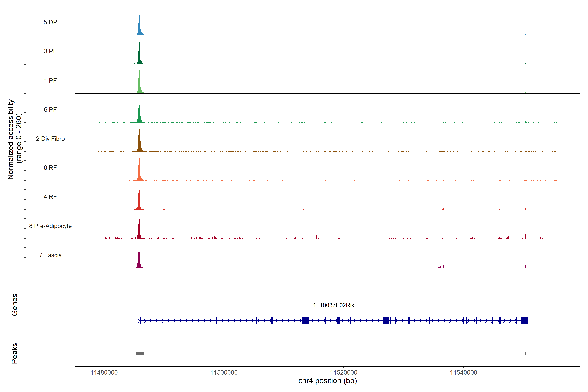The width and height of the screenshot is (588, 392).
Task: Click the 11480000 axis tick label
Action: pyautogui.click(x=104, y=373)
